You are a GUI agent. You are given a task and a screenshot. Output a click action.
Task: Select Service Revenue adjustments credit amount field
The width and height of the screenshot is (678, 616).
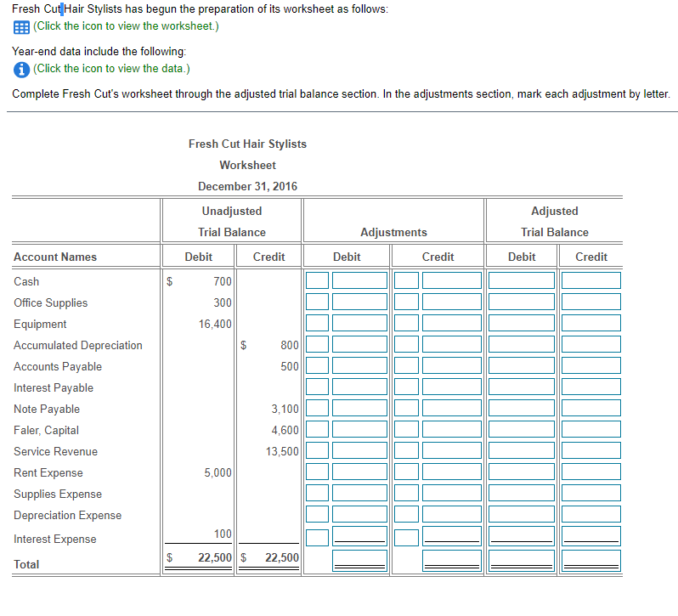pos(451,449)
